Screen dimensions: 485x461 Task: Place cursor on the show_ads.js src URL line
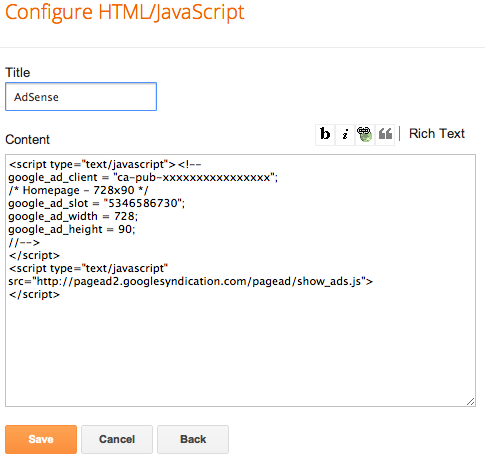click(190, 281)
